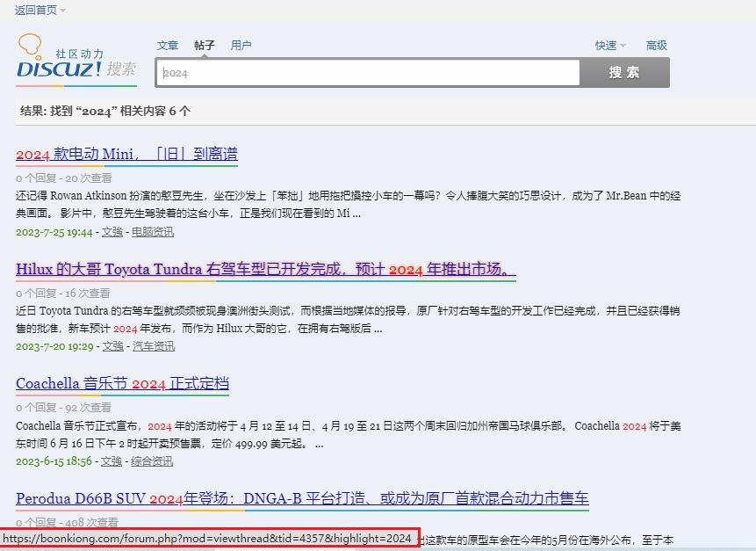Open the 综合资讯 forum link

pos(152,461)
